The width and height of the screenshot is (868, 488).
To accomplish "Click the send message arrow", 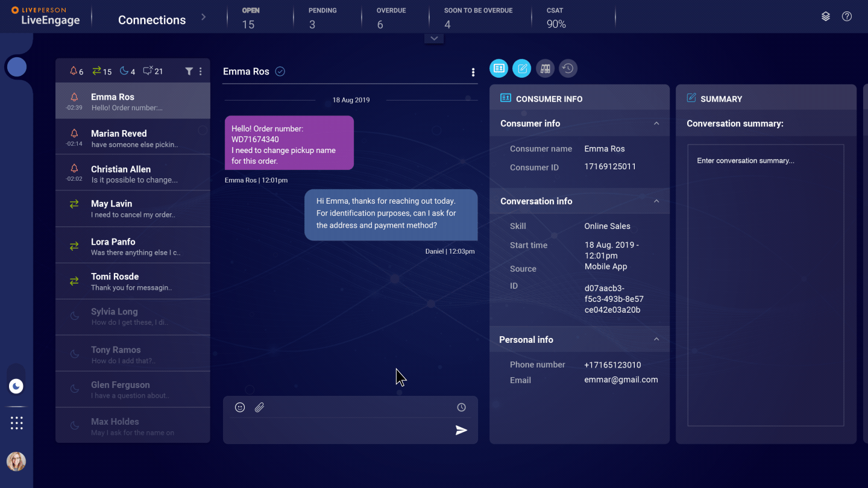I will coord(461,430).
